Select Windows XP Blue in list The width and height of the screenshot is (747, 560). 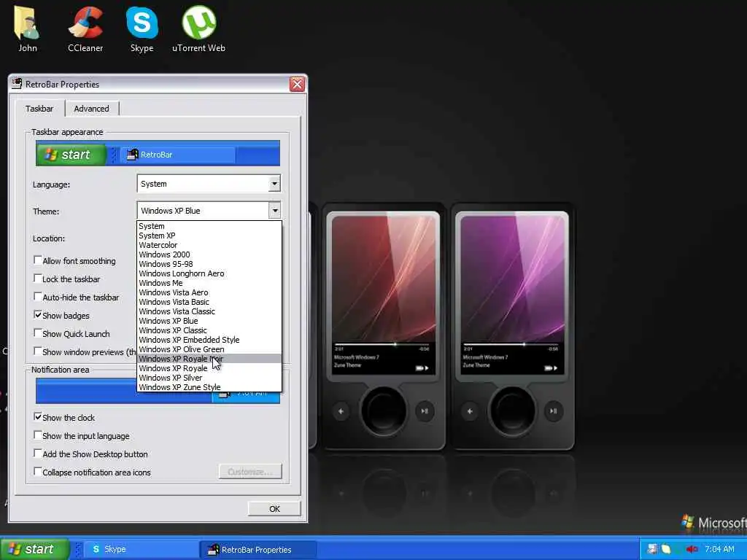point(209,321)
